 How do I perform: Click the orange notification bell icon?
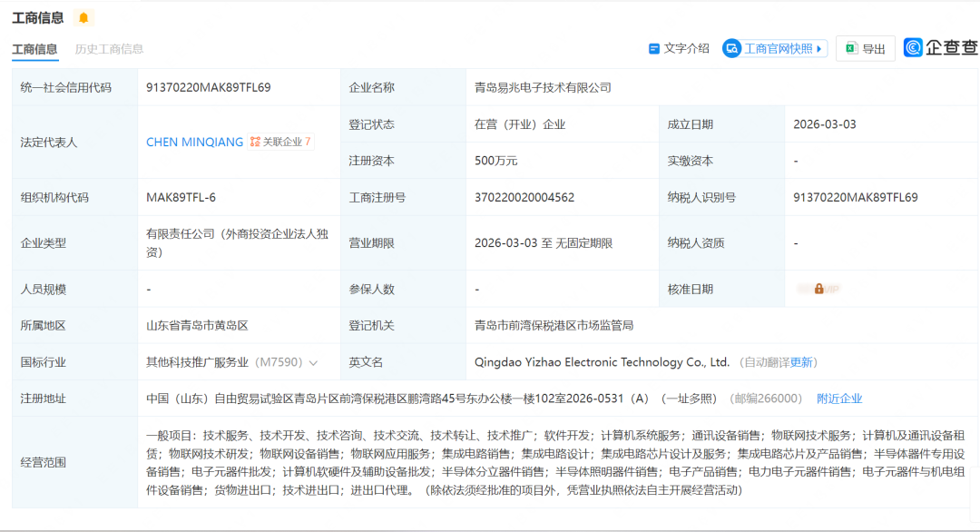pos(83,18)
